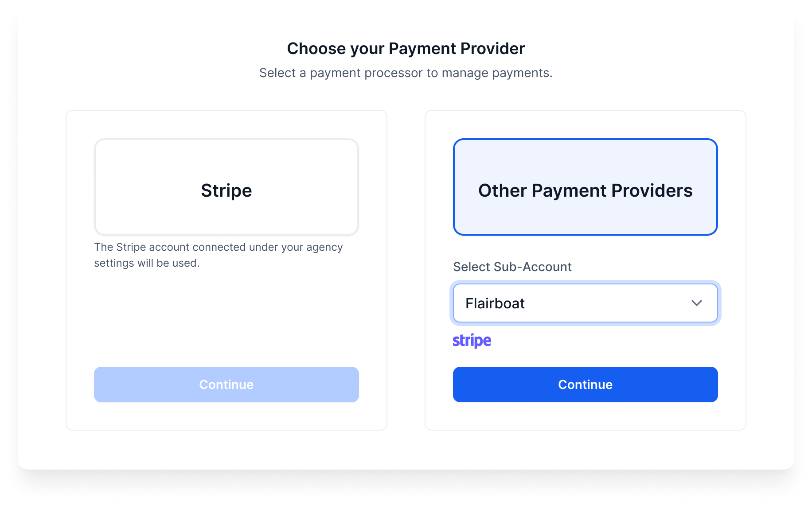
Task: Click the Stripe agency settings description text
Action: click(x=218, y=247)
